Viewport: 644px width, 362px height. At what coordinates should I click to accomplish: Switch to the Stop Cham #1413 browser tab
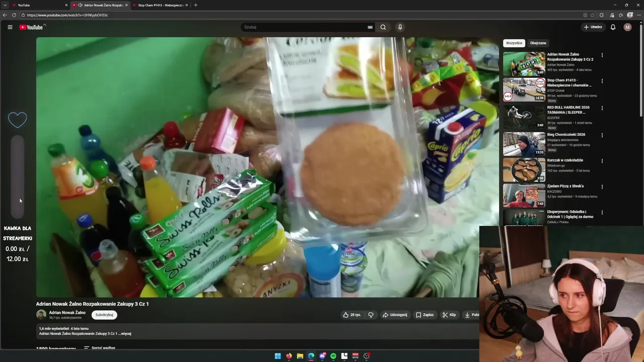158,5
